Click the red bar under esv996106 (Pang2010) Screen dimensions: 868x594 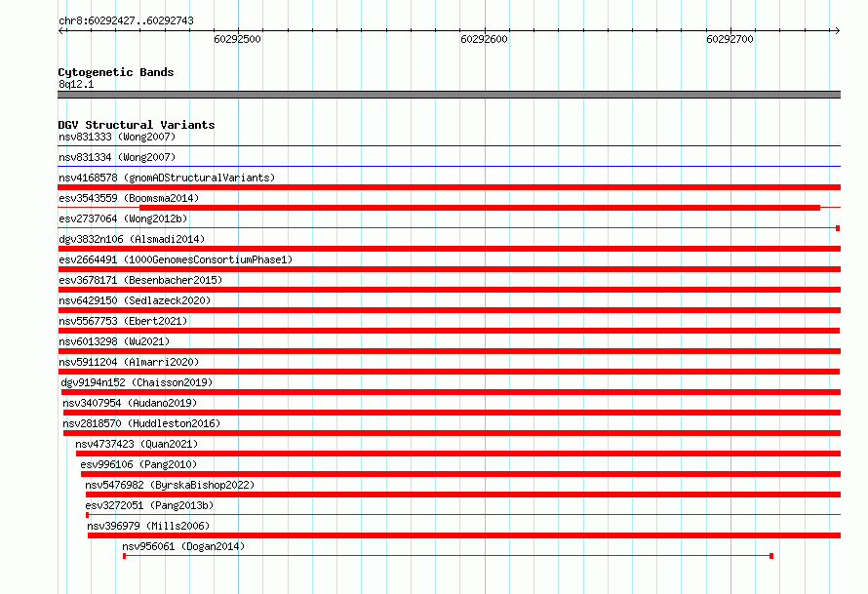pyautogui.click(x=460, y=474)
